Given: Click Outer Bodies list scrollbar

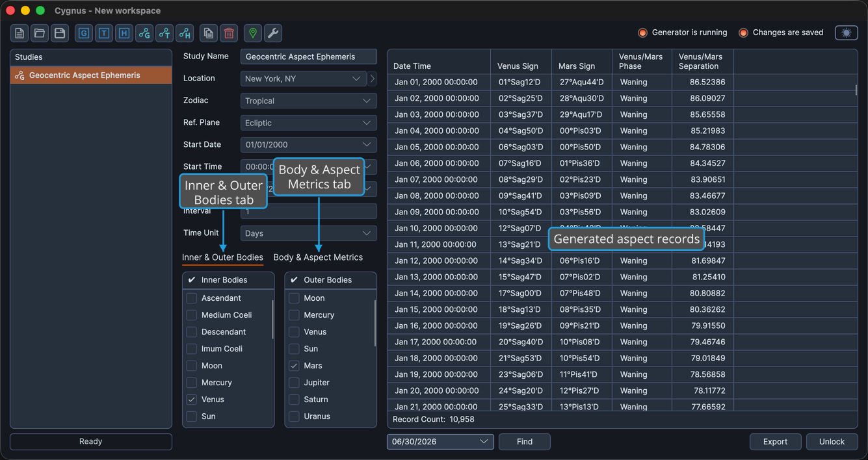Looking at the screenshot, I should pos(375,323).
